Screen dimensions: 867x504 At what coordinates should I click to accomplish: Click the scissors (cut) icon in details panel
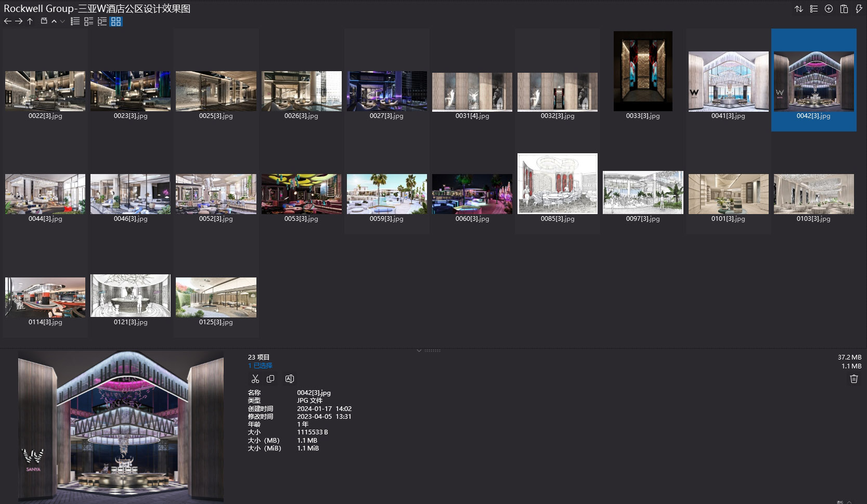255,379
